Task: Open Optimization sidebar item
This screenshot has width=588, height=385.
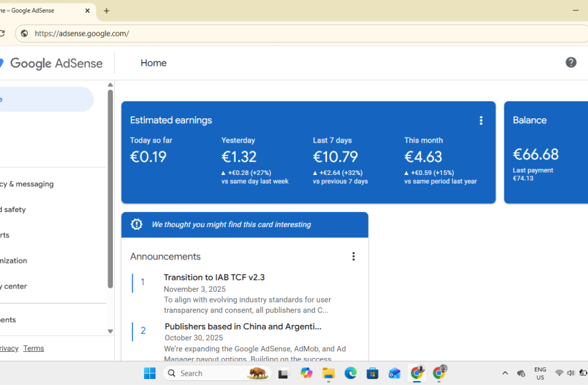Action: (14, 261)
